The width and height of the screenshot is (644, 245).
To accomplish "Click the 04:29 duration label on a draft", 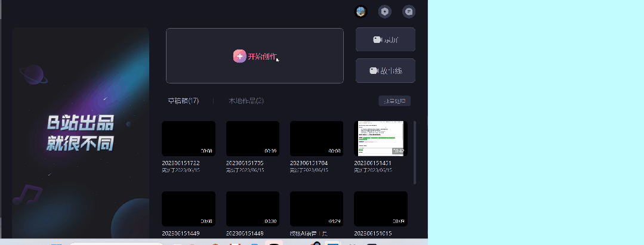I will tap(334, 221).
